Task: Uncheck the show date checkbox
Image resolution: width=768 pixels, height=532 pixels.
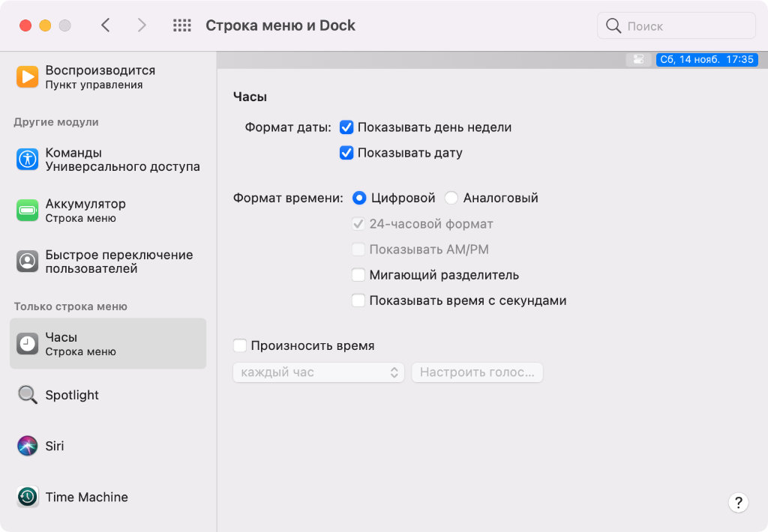Action: point(346,153)
